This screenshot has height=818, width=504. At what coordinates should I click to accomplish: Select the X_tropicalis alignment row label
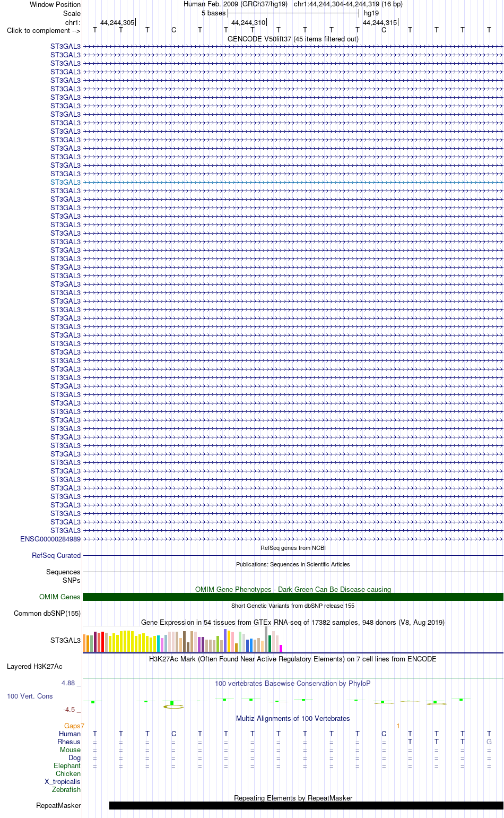pos(63,781)
